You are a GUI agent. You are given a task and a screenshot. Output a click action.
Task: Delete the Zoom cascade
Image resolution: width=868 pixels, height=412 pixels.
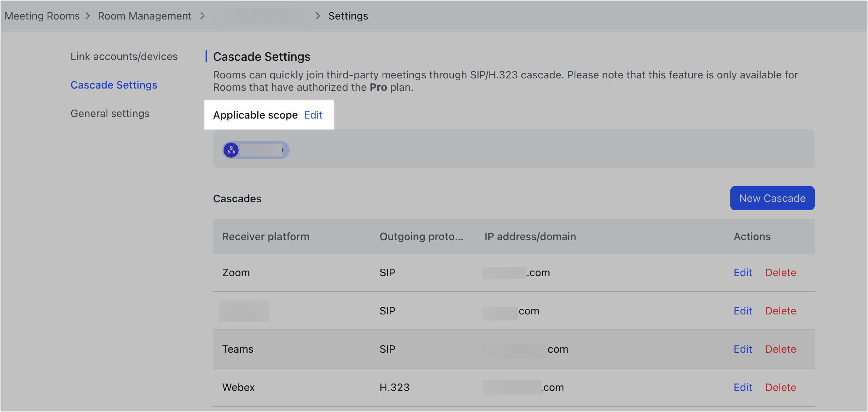[x=780, y=272]
